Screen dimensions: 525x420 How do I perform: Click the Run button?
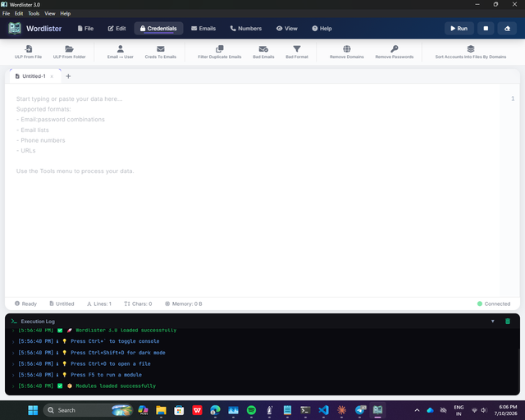[x=459, y=29]
